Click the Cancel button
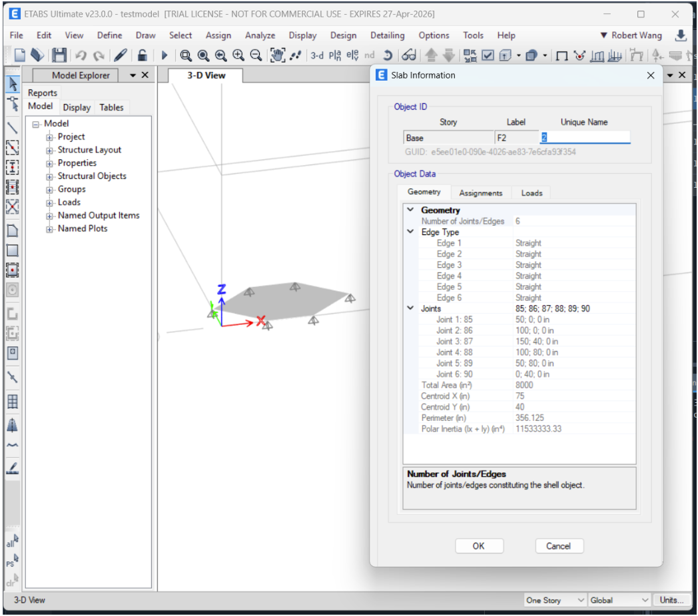This screenshot has height=616, width=698. 559,546
